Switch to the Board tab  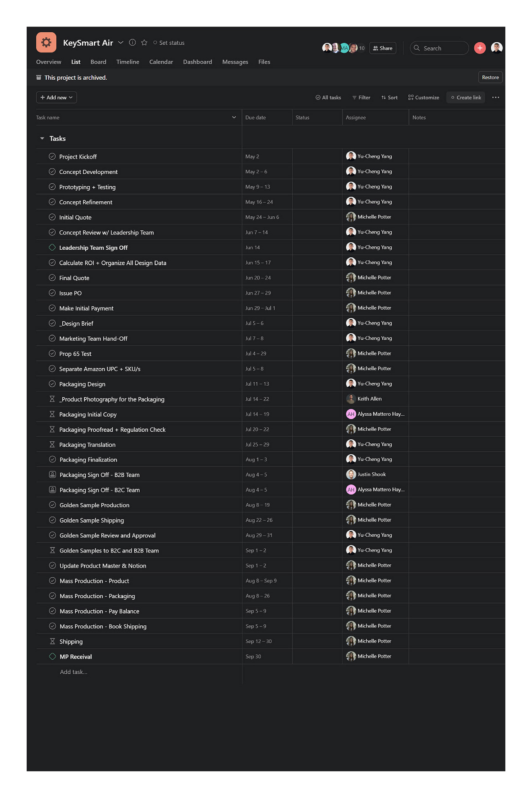(98, 62)
